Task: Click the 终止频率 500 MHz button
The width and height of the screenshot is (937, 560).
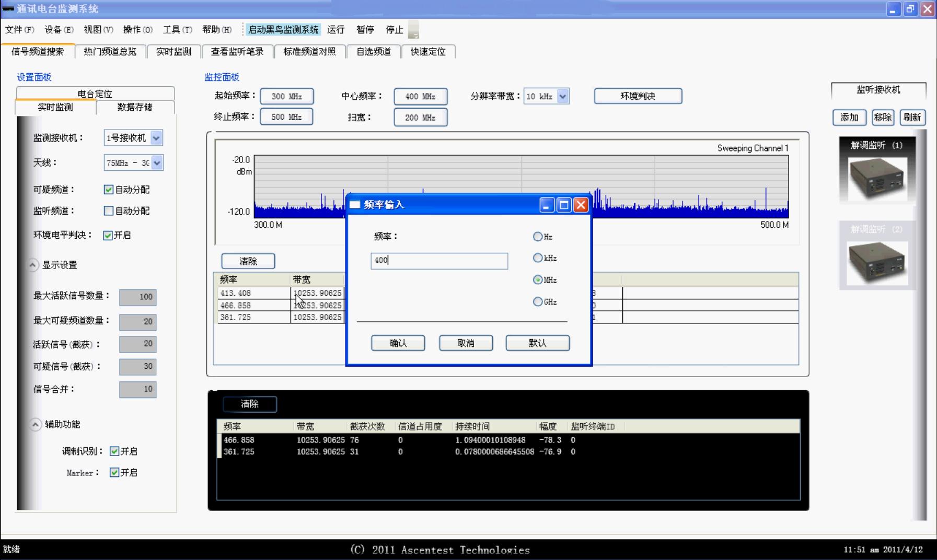Action: (286, 117)
